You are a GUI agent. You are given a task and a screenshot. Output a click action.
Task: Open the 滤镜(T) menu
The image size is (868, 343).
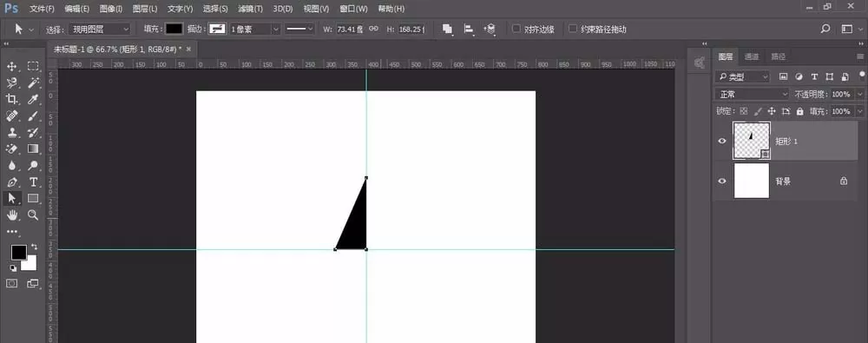[250, 9]
